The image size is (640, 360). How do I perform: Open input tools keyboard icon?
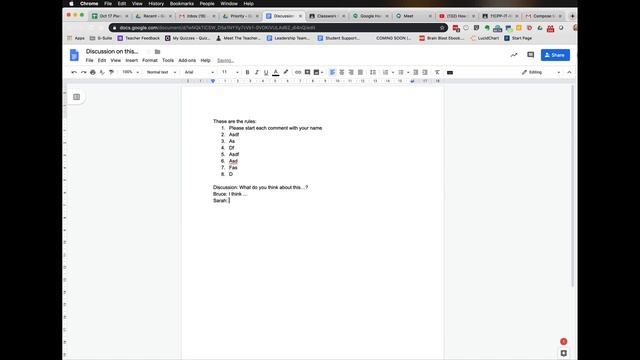pyautogui.click(x=450, y=72)
